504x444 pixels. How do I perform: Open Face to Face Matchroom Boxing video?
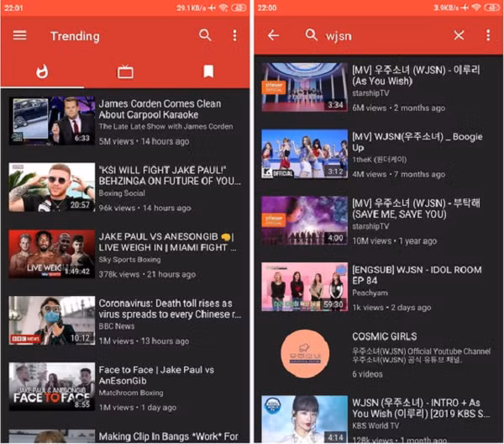[125, 387]
